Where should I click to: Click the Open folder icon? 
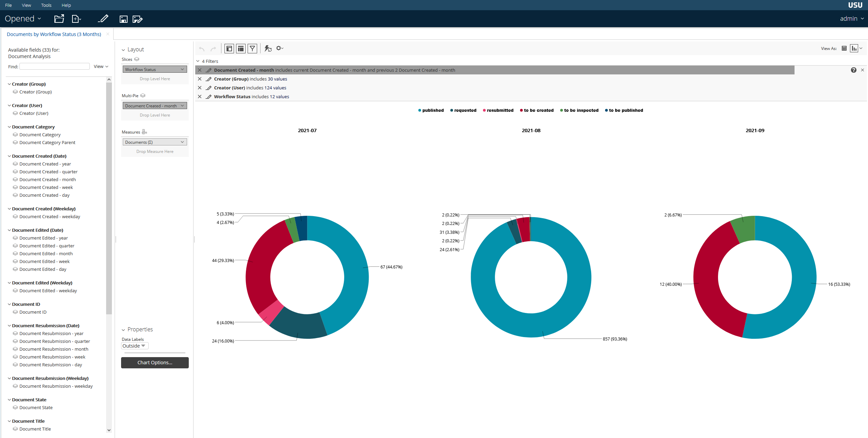[x=59, y=19]
